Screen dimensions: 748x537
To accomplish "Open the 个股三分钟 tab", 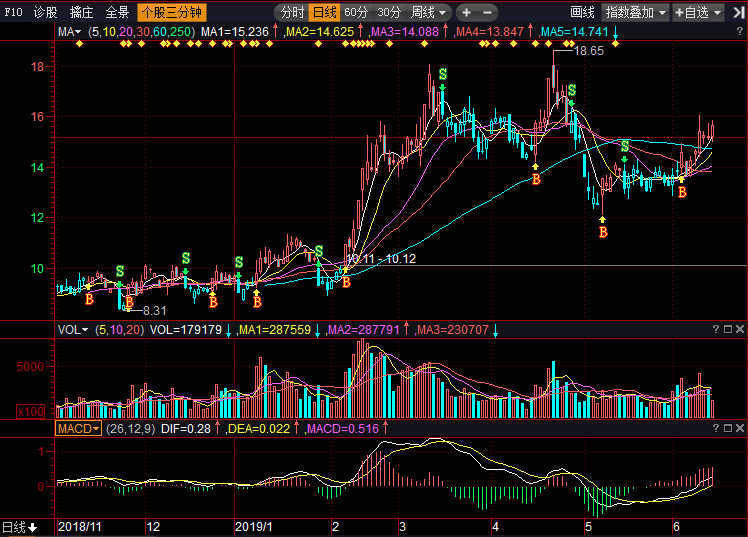I will 172,12.
